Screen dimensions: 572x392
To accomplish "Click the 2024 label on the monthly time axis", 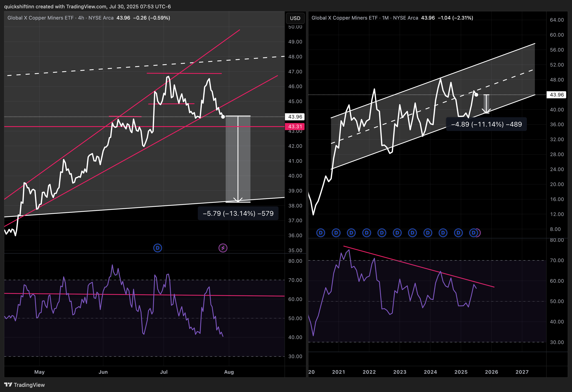I will point(431,372).
